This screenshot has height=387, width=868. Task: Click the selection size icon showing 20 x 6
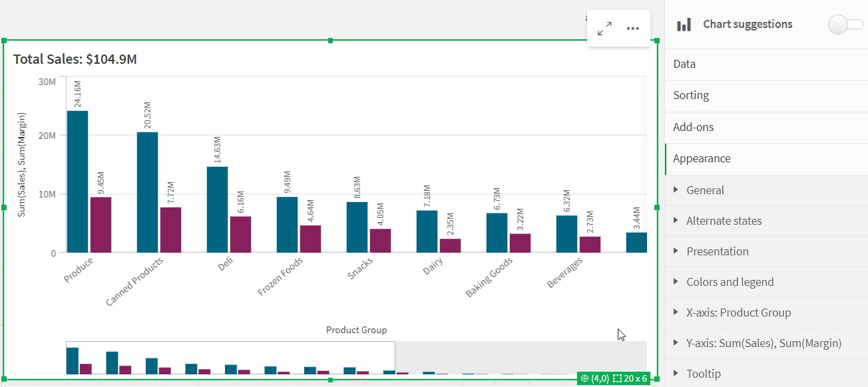[x=618, y=378]
